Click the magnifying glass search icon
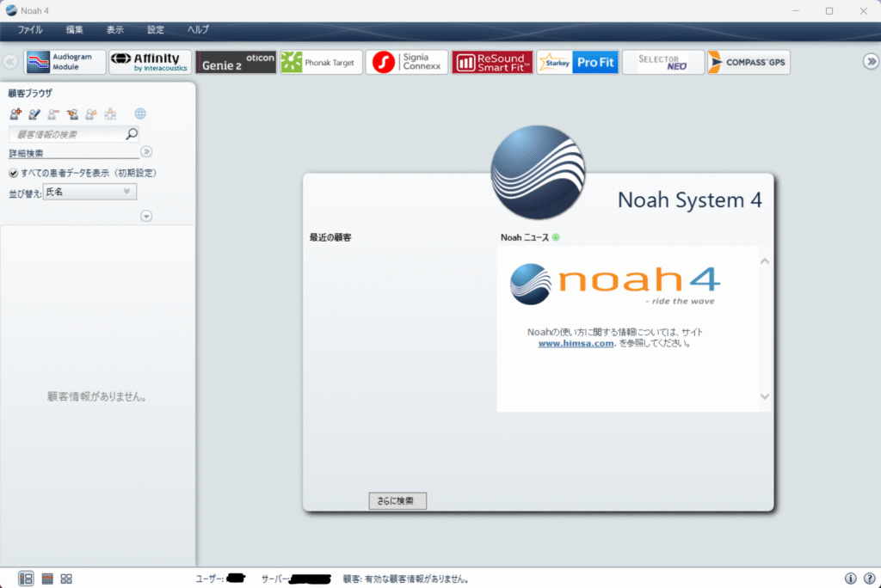This screenshot has width=881, height=588. point(132,133)
